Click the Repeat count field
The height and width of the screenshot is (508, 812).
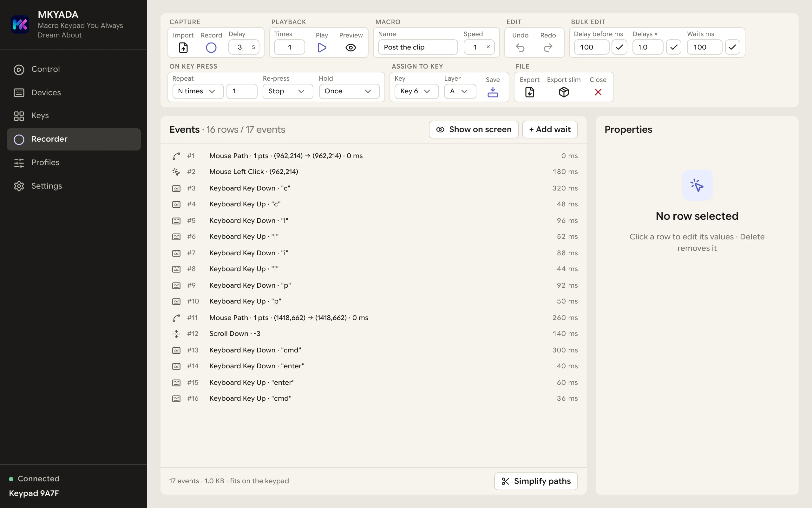(242, 91)
